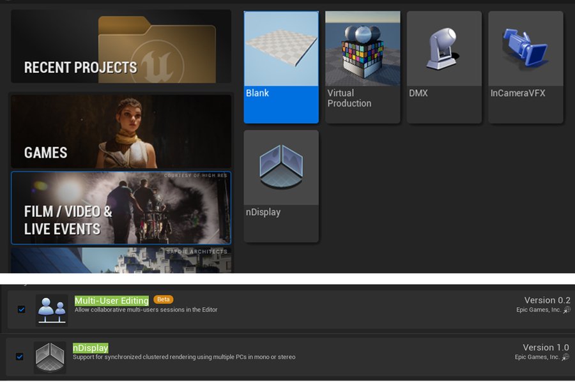Click the Virtual Production color chart image
This screenshot has width=575, height=392.
[363, 49]
